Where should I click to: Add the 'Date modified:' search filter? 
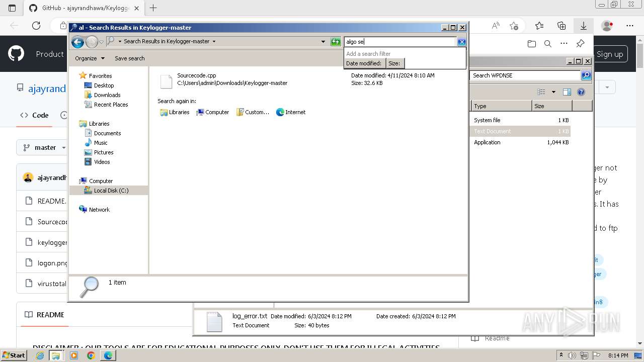[364, 63]
